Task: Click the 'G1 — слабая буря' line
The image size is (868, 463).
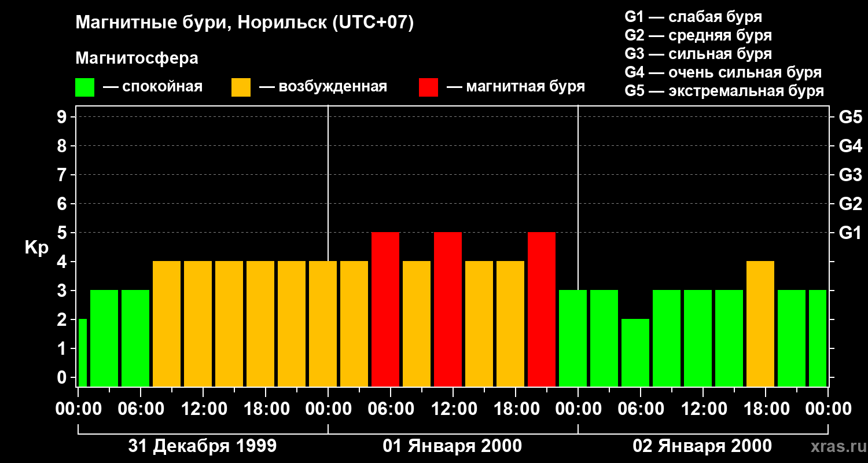Action: [x=693, y=17]
